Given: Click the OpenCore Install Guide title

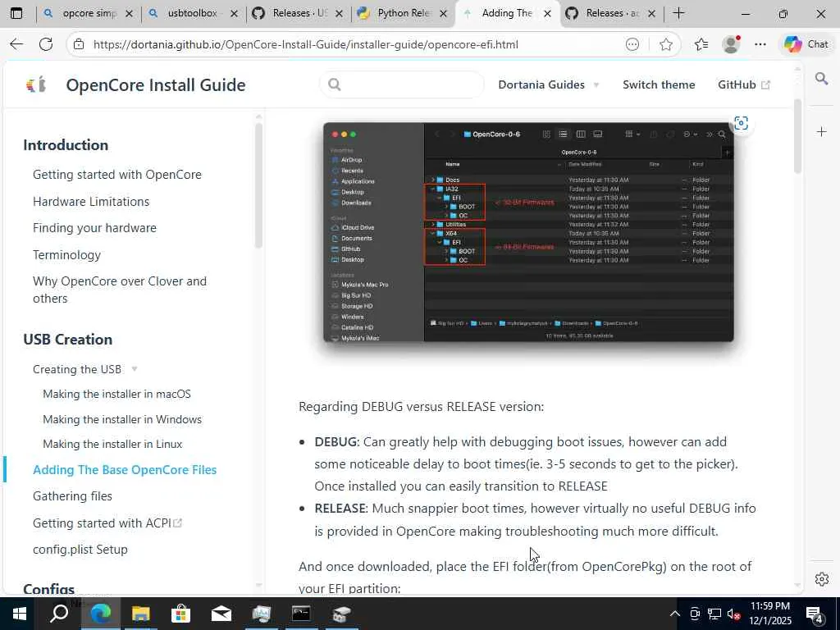Looking at the screenshot, I should pyautogui.click(x=156, y=84).
